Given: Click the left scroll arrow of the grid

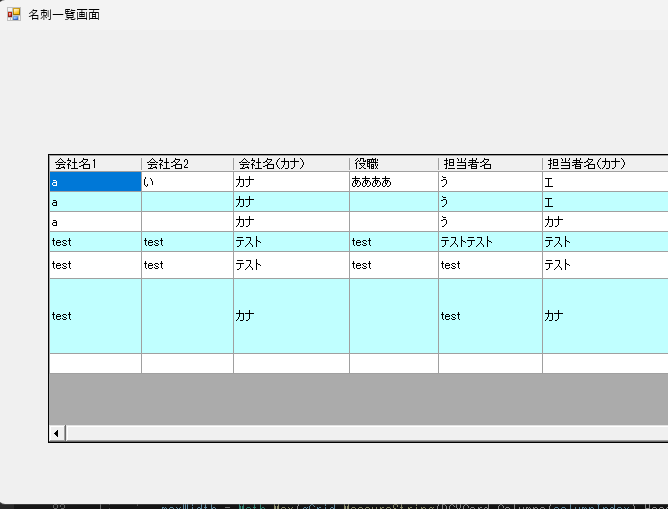Looking at the screenshot, I should [57, 434].
